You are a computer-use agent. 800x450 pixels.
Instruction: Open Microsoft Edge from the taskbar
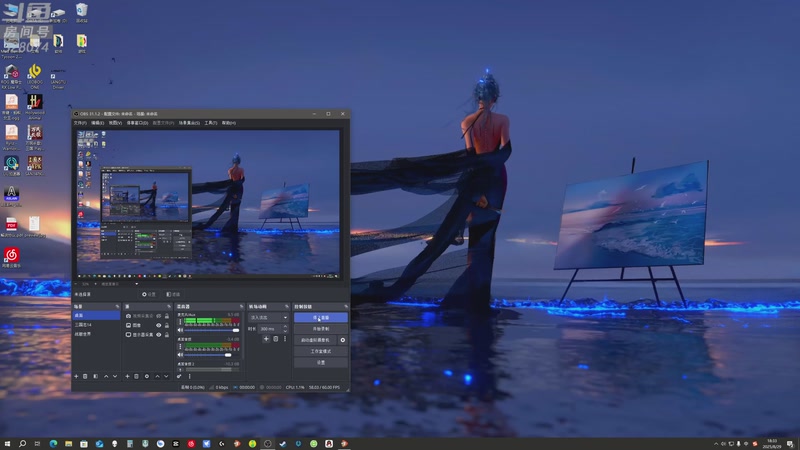[x=53, y=444]
